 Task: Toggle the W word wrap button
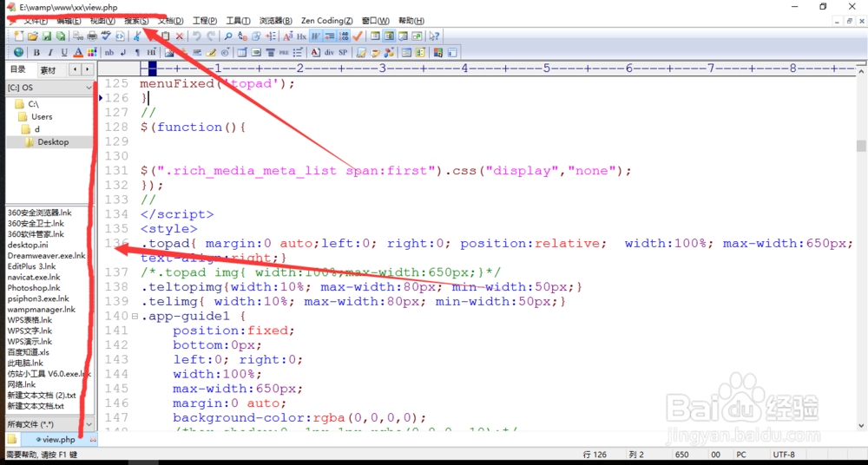pos(315,36)
